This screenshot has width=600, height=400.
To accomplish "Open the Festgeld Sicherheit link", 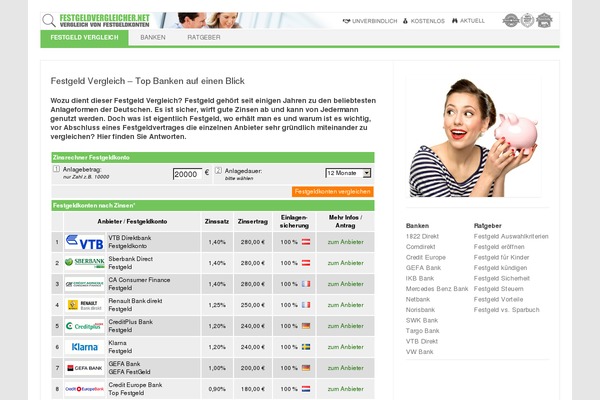I will point(502,278).
